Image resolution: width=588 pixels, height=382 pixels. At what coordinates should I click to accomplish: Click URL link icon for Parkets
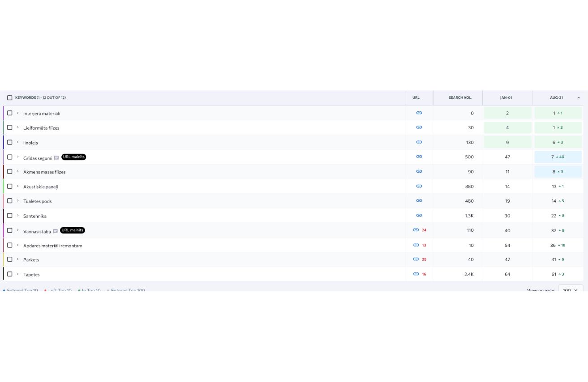tap(416, 259)
